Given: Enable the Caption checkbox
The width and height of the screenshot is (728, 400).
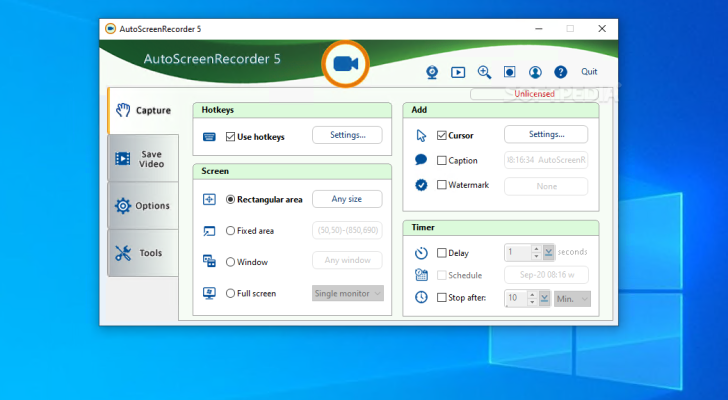Looking at the screenshot, I should tap(442, 161).
